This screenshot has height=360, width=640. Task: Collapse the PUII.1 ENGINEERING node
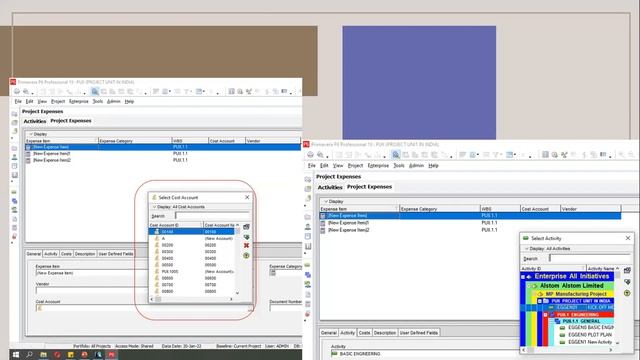545,315
